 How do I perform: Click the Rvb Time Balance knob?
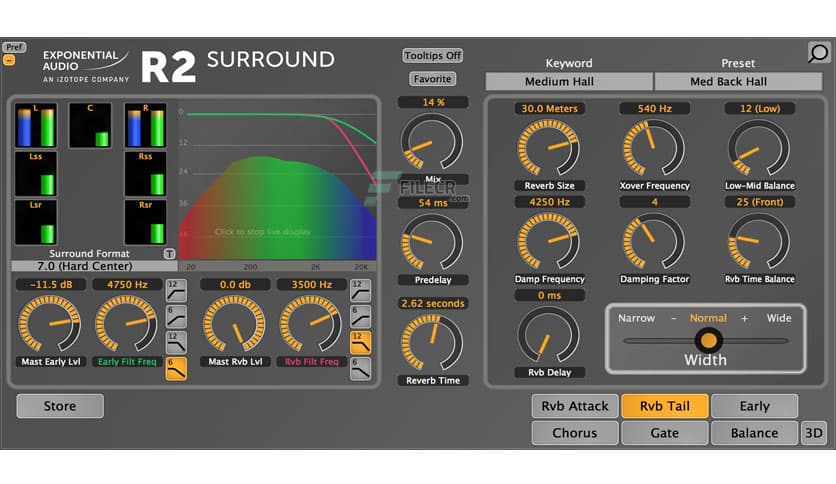coord(759,241)
